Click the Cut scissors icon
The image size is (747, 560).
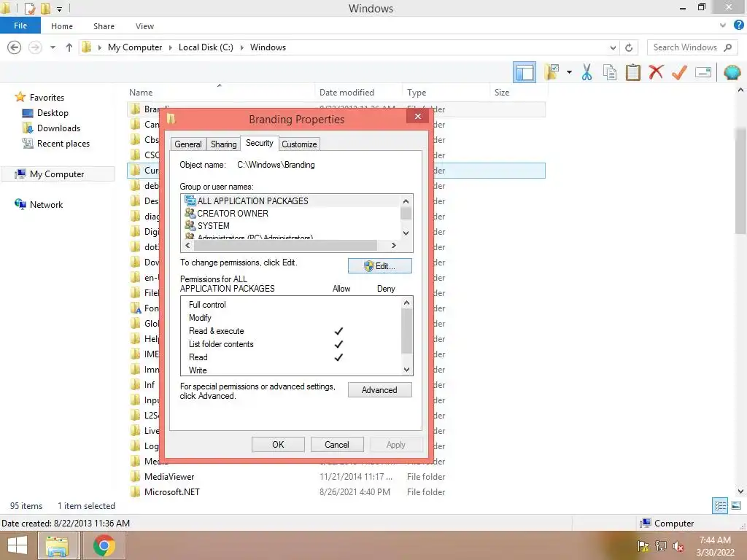click(x=587, y=72)
